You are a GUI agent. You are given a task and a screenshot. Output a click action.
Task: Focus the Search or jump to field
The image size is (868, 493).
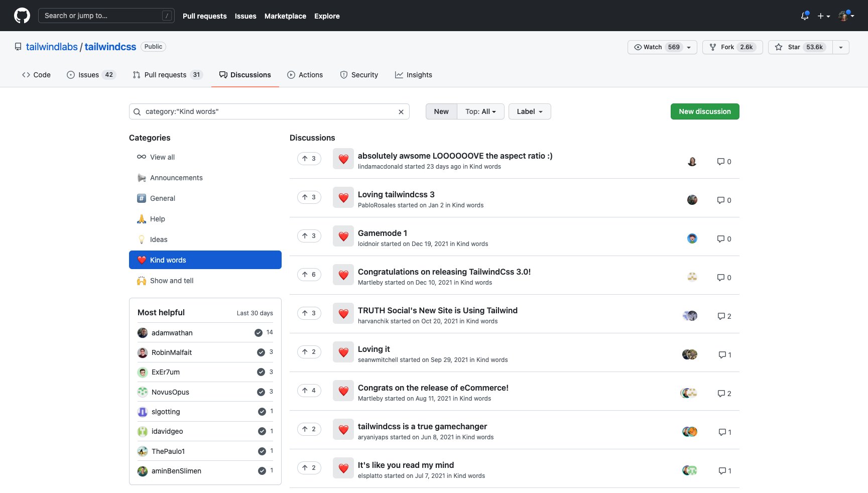point(106,16)
